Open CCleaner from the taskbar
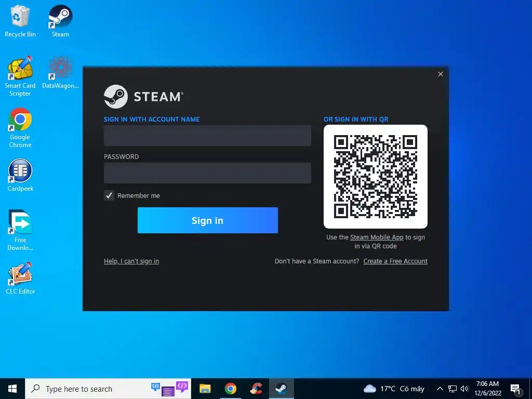The image size is (532, 399). pyautogui.click(x=256, y=389)
